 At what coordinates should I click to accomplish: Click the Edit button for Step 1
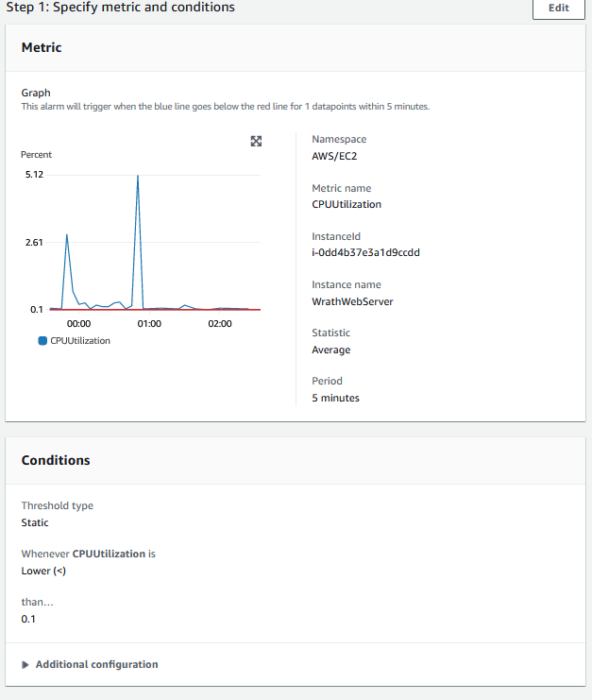pyautogui.click(x=558, y=8)
